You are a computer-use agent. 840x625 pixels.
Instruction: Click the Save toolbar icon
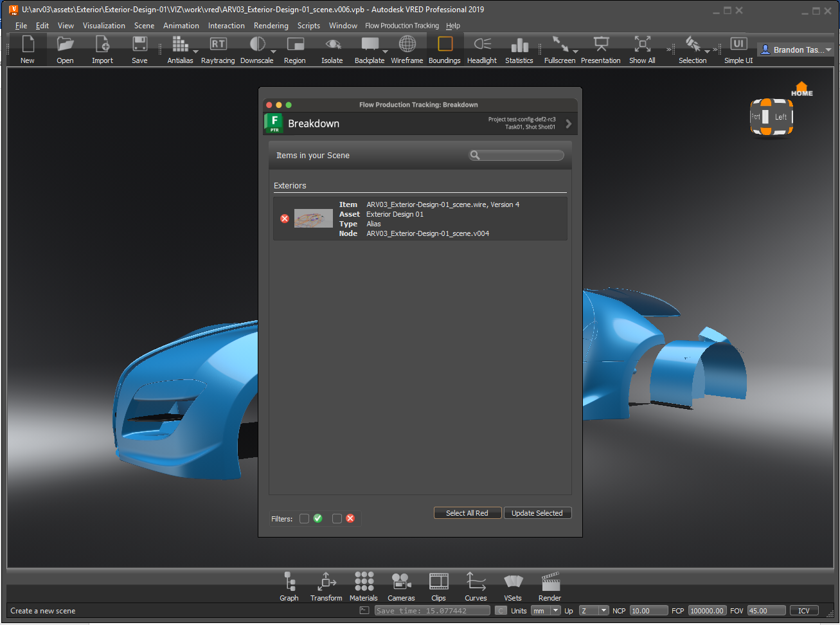[139, 44]
